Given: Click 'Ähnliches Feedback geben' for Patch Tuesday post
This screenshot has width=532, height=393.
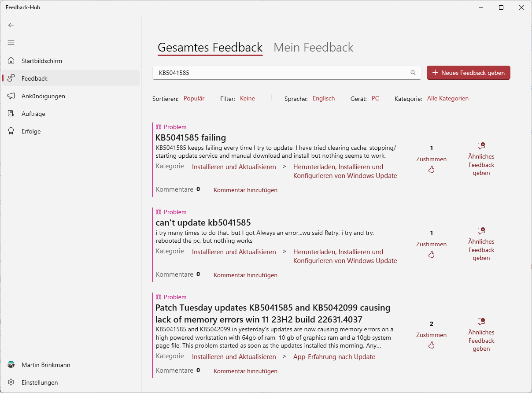Looking at the screenshot, I should pos(481,341).
